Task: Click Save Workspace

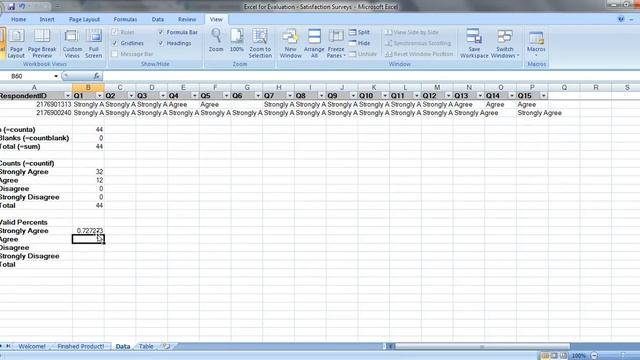Action: 474,44
